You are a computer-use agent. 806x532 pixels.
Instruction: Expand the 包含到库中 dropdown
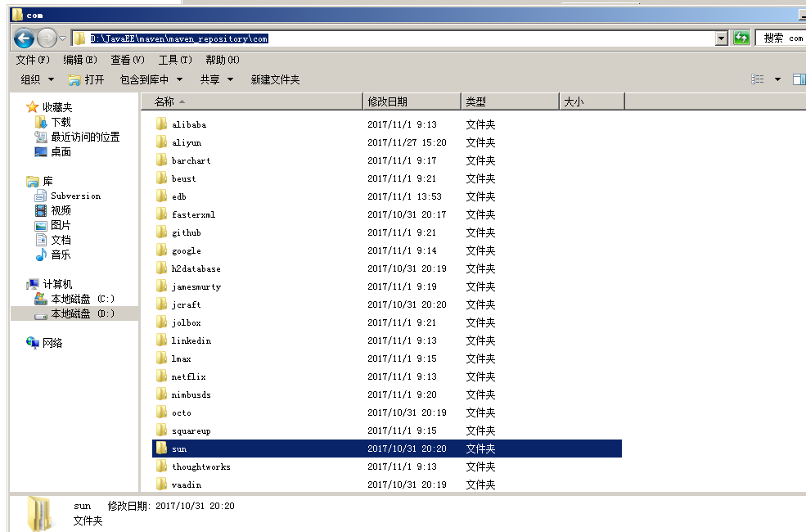coord(151,79)
